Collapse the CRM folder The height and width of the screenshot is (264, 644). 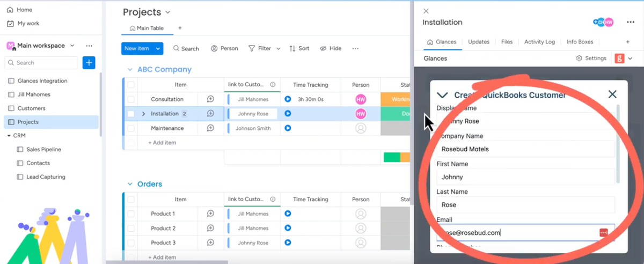click(x=9, y=136)
